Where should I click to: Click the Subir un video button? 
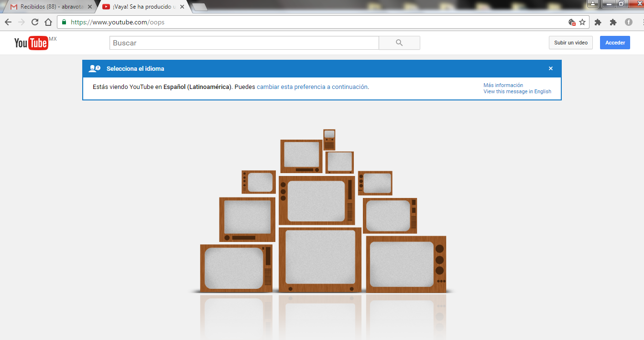(x=571, y=43)
